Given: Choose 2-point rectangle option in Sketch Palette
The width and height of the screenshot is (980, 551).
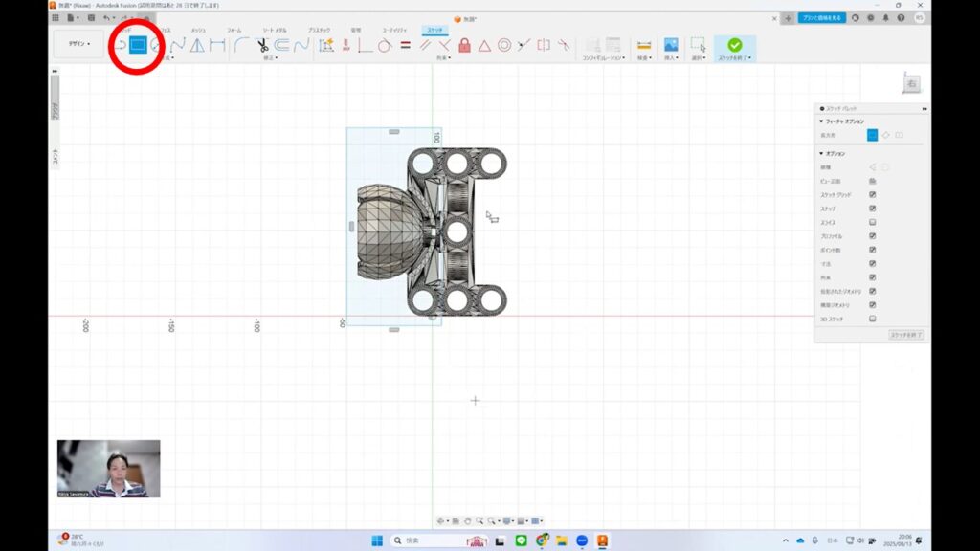Looking at the screenshot, I should [x=872, y=135].
